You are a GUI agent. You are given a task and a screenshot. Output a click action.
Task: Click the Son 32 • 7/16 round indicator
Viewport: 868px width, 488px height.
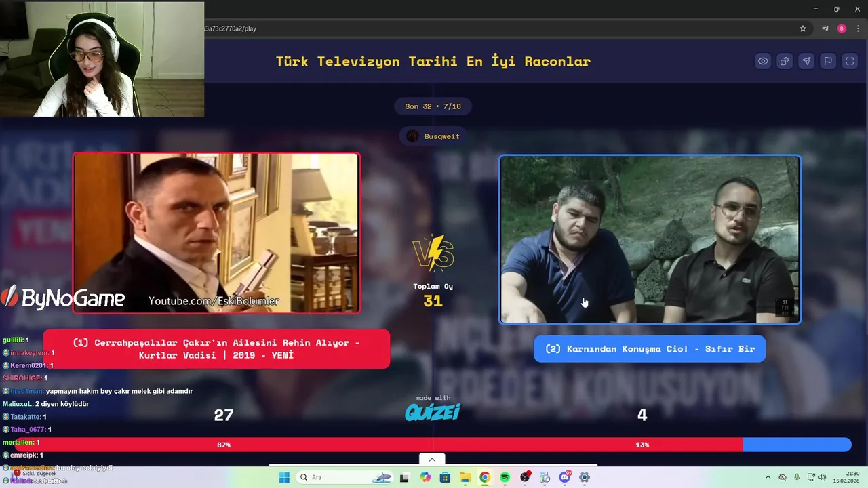433,106
